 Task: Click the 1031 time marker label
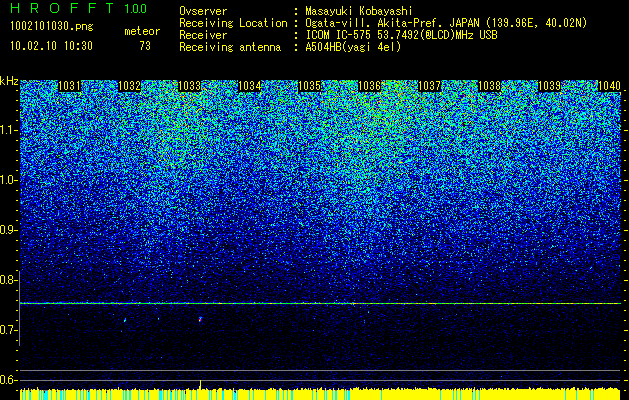point(70,86)
